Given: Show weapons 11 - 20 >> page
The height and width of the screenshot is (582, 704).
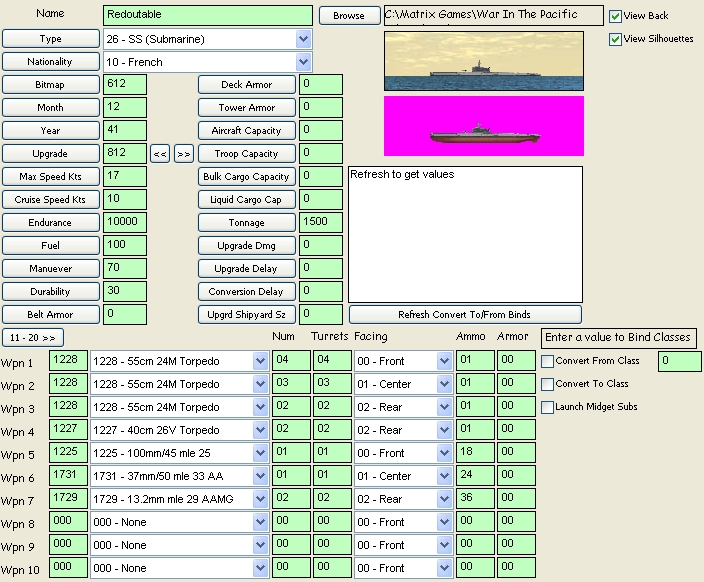Looking at the screenshot, I should [33, 337].
